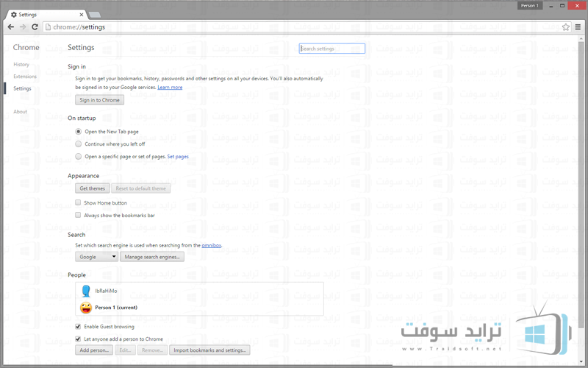588x368 pixels.
Task: Focus the Search settings field
Action: [x=332, y=49]
